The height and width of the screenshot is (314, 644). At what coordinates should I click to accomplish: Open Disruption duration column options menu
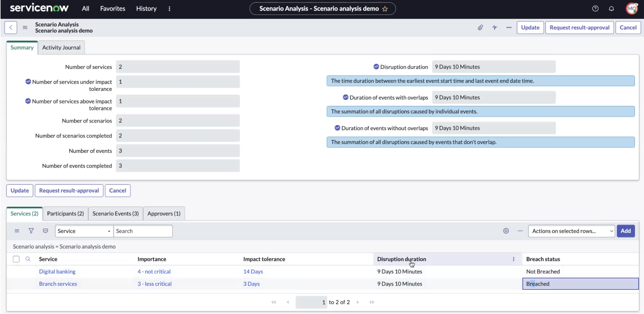(514, 259)
